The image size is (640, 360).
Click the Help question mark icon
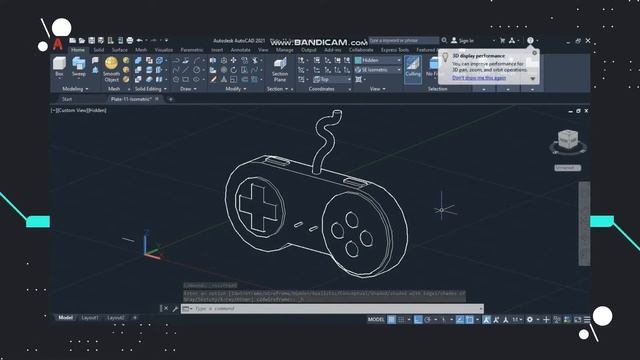[x=530, y=40]
